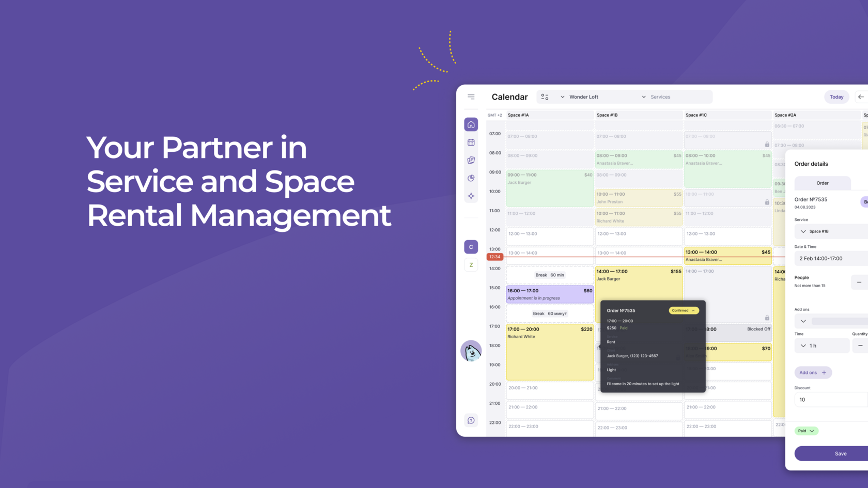868x488 pixels.
Task: Edit the Date & Time field 2 Feb 14:00-17:00
Action: [x=831, y=258]
